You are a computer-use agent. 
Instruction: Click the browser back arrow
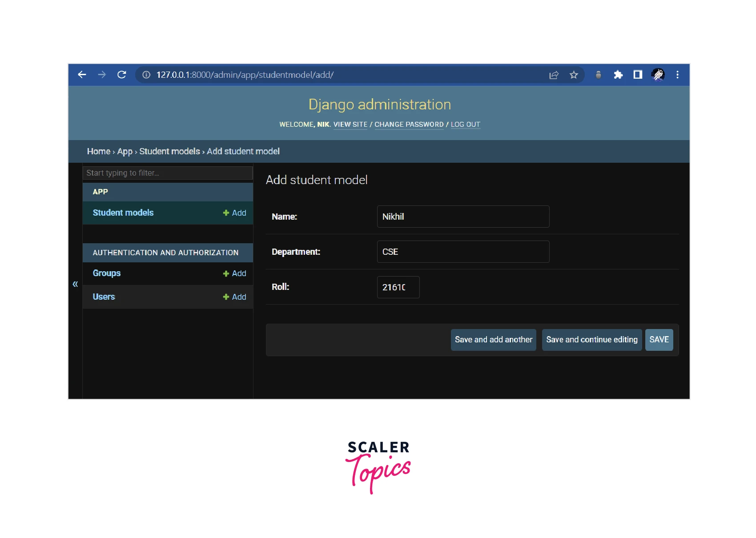coord(82,75)
